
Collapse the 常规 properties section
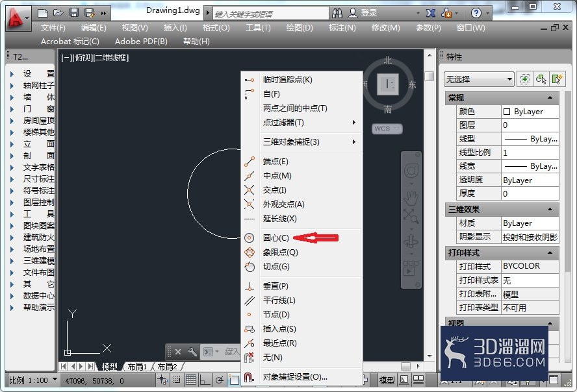pos(550,98)
